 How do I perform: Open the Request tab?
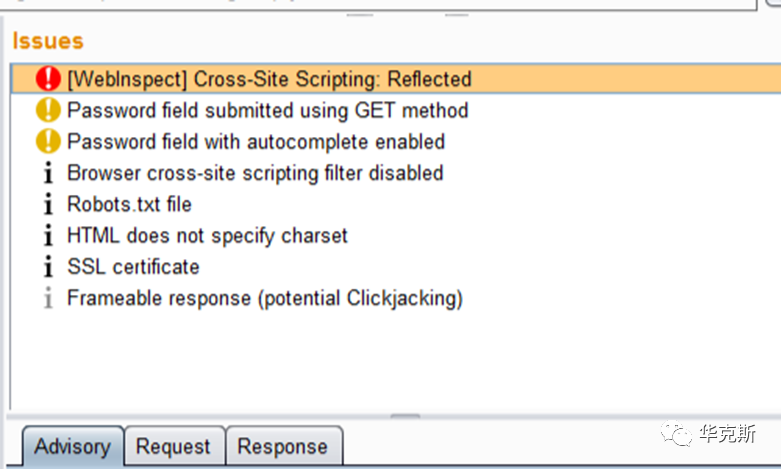point(173,446)
